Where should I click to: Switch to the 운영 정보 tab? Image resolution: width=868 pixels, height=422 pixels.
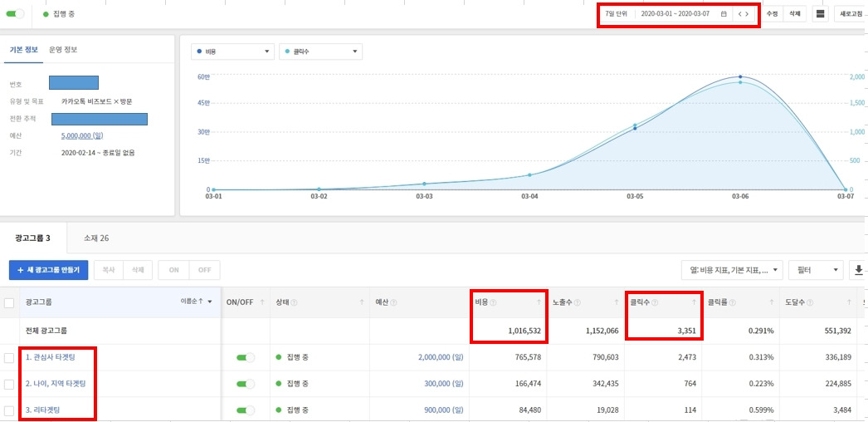(63, 49)
